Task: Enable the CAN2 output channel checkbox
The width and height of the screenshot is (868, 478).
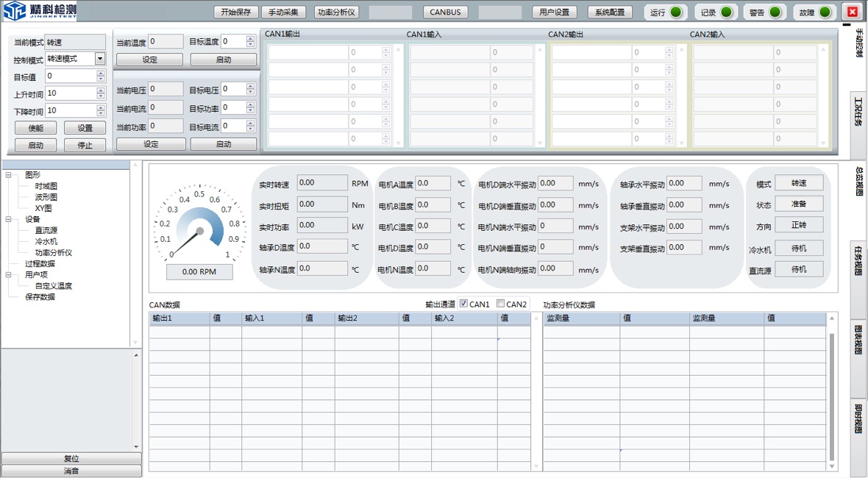Action: tap(500, 303)
